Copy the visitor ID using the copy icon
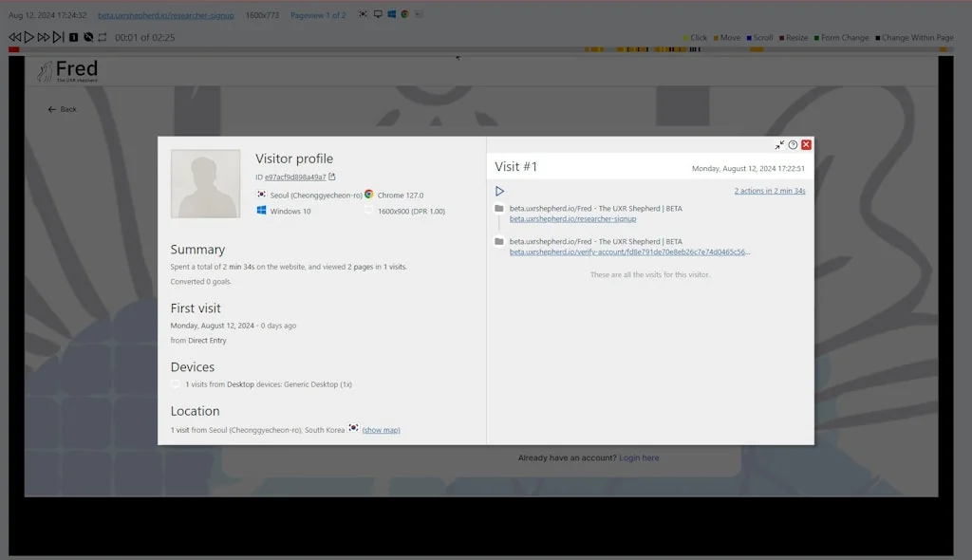972x560 pixels. tap(332, 177)
